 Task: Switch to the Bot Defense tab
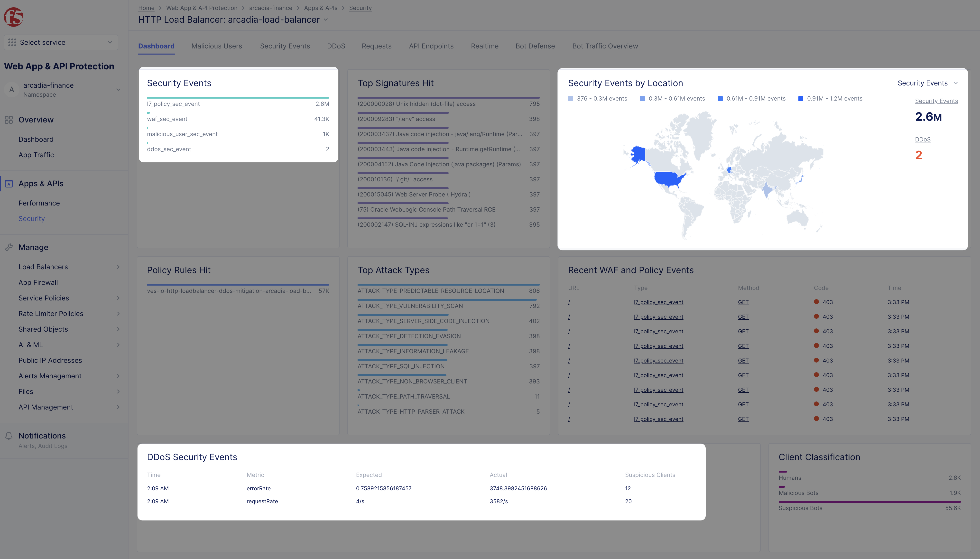(x=535, y=46)
